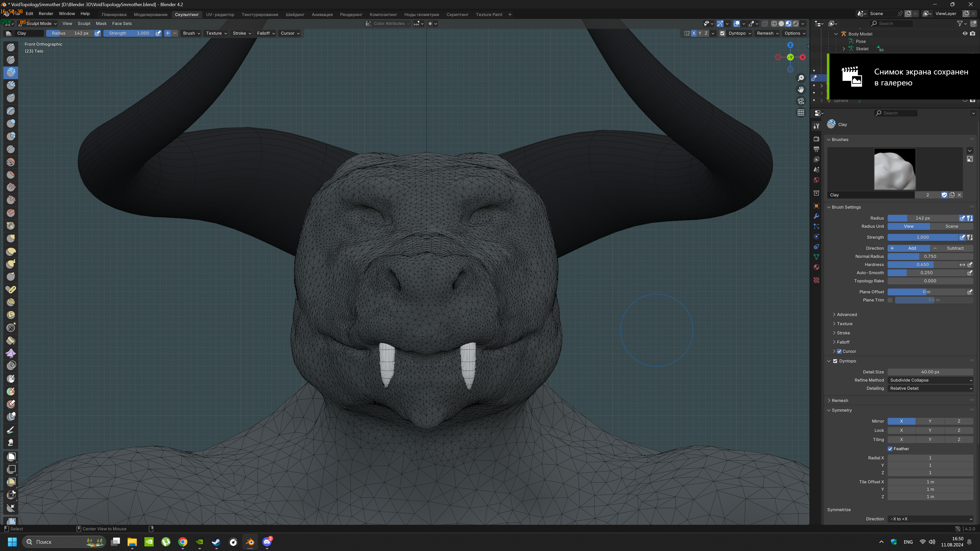Click Blender icon in Windows taskbar
This screenshot has width=980, height=551.
point(250,542)
